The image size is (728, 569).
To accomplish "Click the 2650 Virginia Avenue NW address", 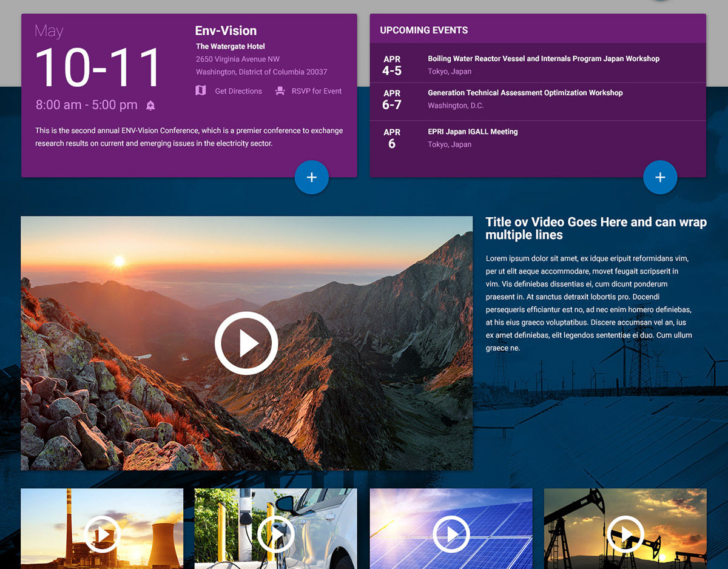I will click(x=238, y=59).
